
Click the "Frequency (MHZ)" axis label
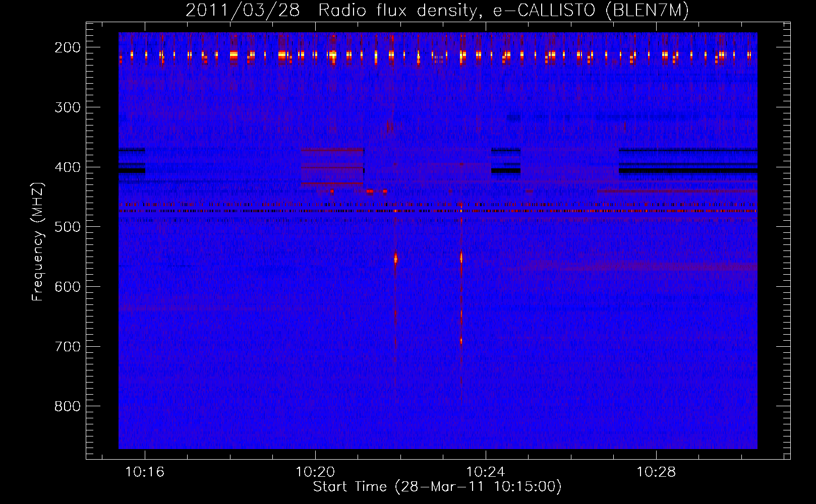(x=38, y=242)
